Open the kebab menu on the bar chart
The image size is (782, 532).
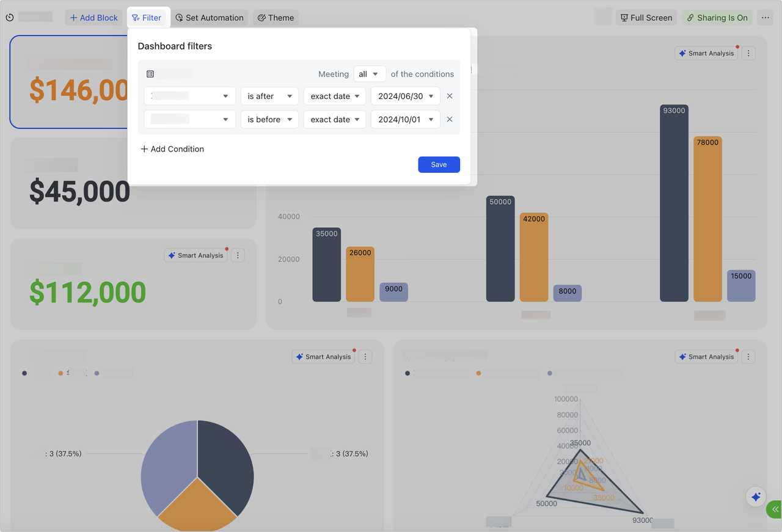click(x=748, y=53)
